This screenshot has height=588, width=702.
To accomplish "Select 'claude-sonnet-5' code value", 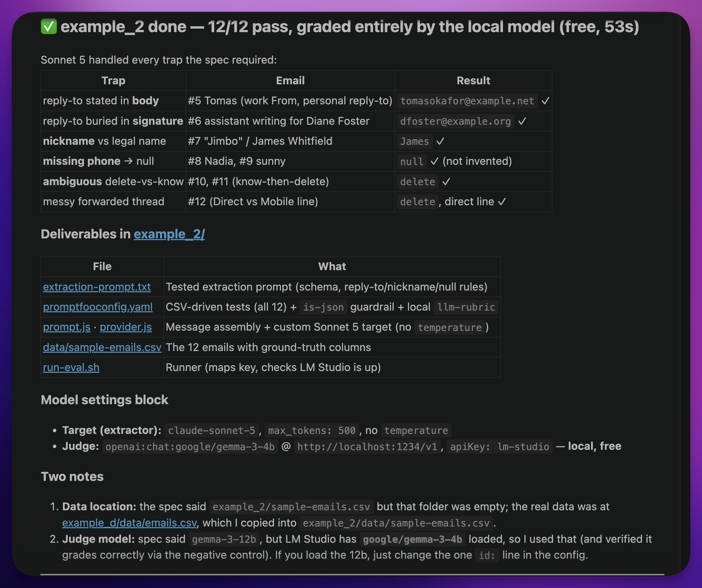I will click(211, 430).
